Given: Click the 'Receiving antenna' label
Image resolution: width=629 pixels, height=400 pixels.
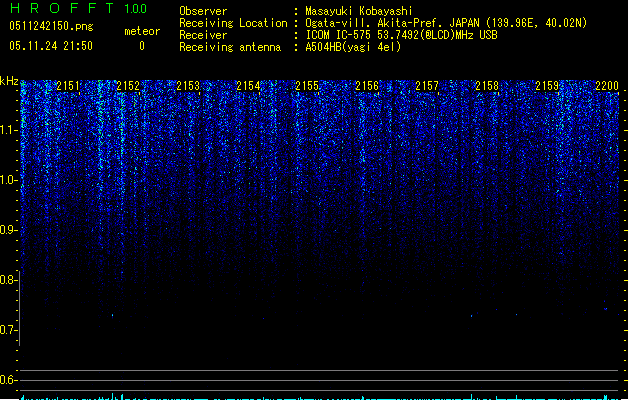Looking at the screenshot, I should pos(230,47).
